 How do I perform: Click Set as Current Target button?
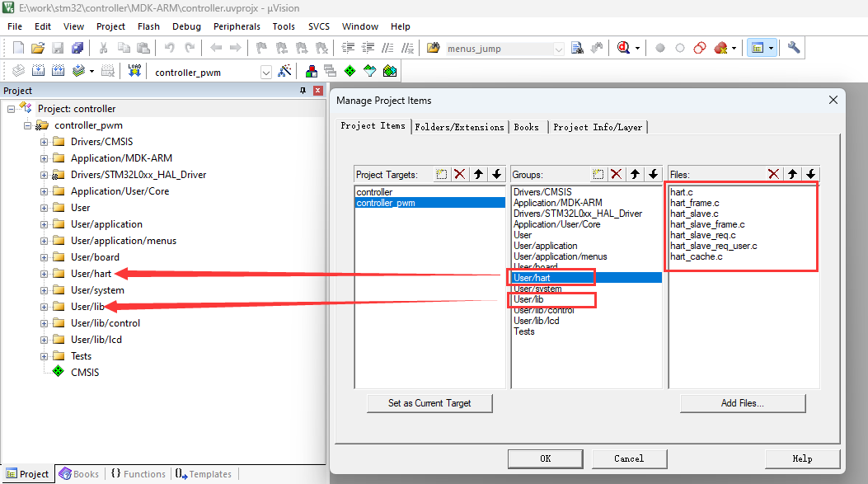click(x=429, y=403)
